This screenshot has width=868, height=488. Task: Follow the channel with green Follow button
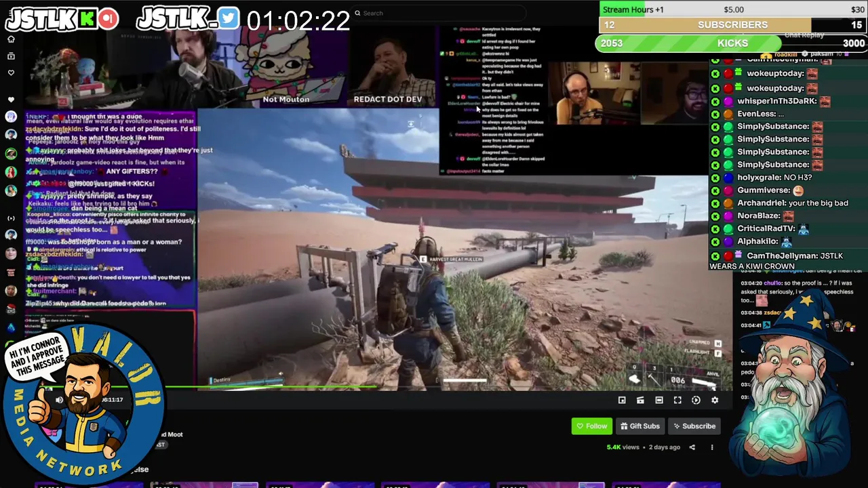591,426
